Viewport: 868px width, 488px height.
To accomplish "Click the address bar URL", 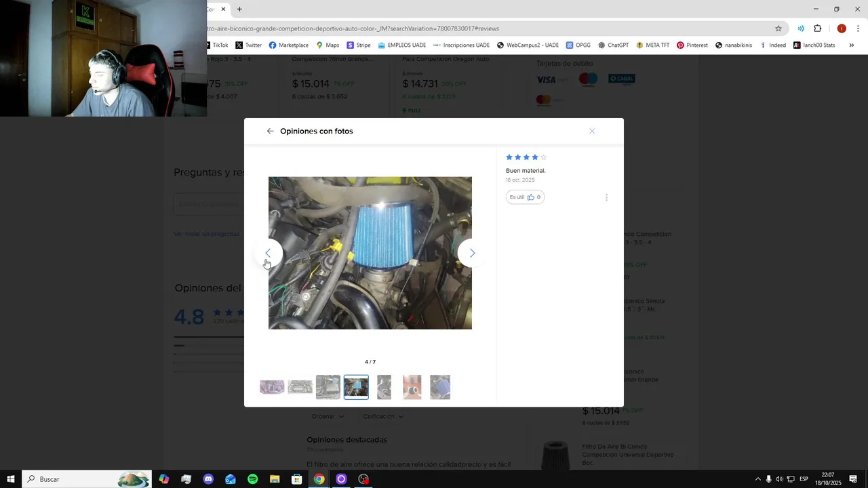I will tap(353, 28).
